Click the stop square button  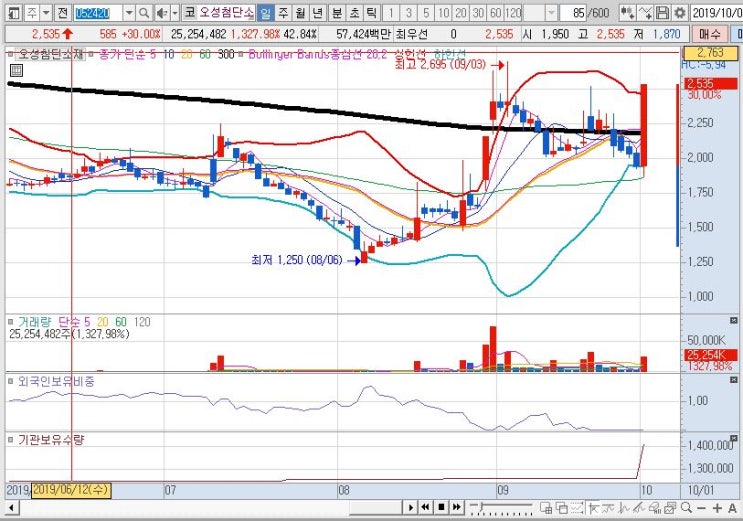pos(441,507)
